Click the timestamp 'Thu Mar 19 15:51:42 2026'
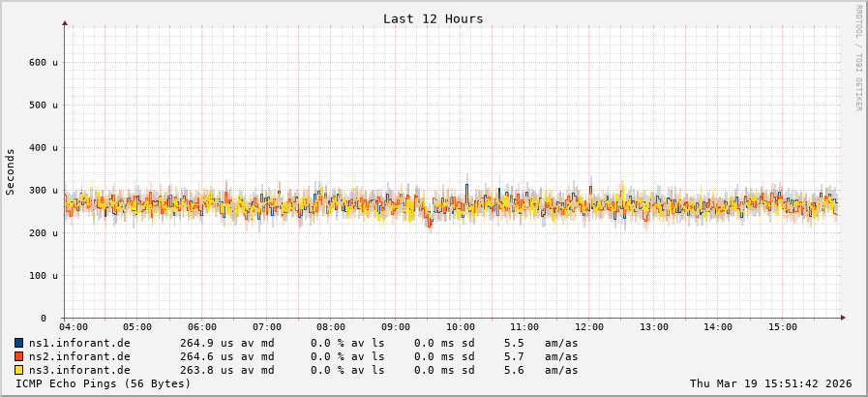Image resolution: width=868 pixels, height=397 pixels. pyautogui.click(x=770, y=383)
